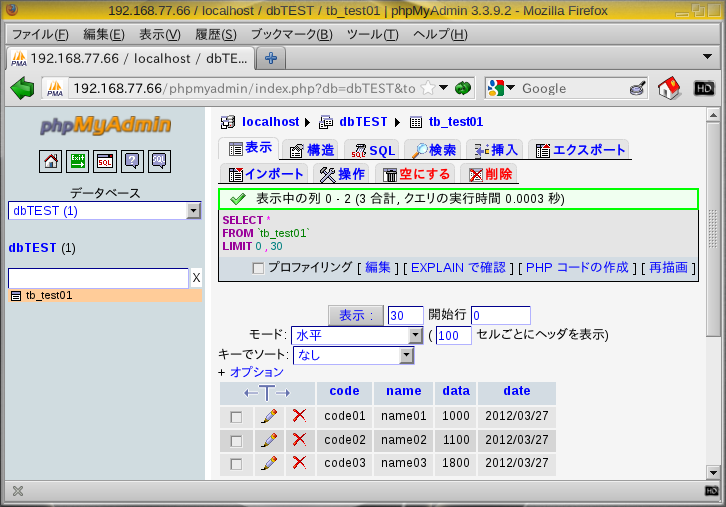Delete row code01 with red X
The height and width of the screenshot is (507, 726).
pyautogui.click(x=300, y=415)
